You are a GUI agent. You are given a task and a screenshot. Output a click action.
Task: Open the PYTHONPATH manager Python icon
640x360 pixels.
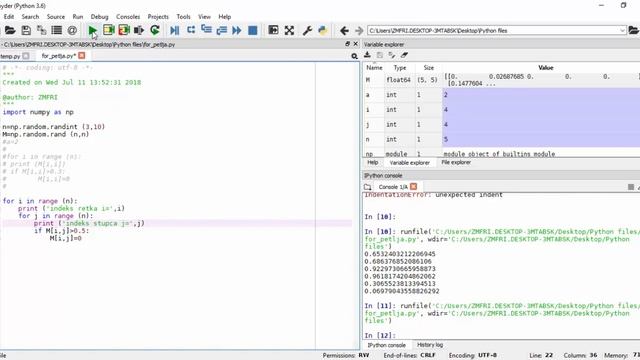pos(322,30)
